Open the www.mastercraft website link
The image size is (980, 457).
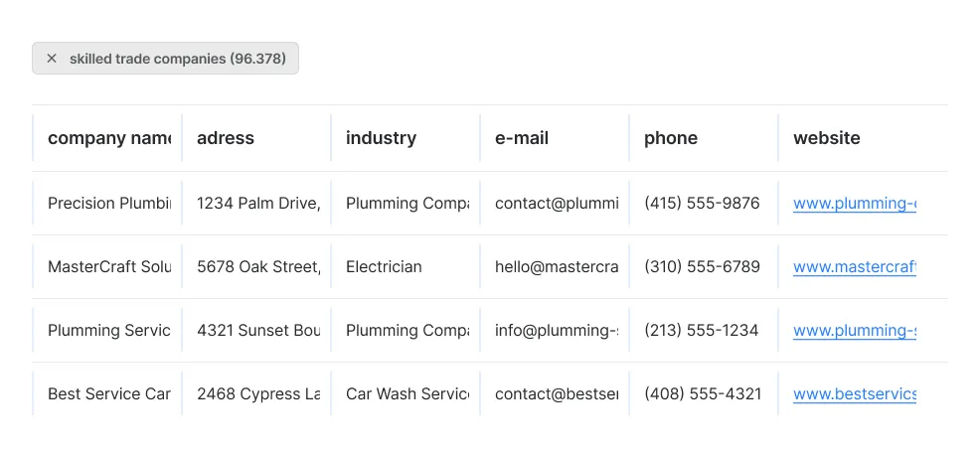click(x=854, y=267)
